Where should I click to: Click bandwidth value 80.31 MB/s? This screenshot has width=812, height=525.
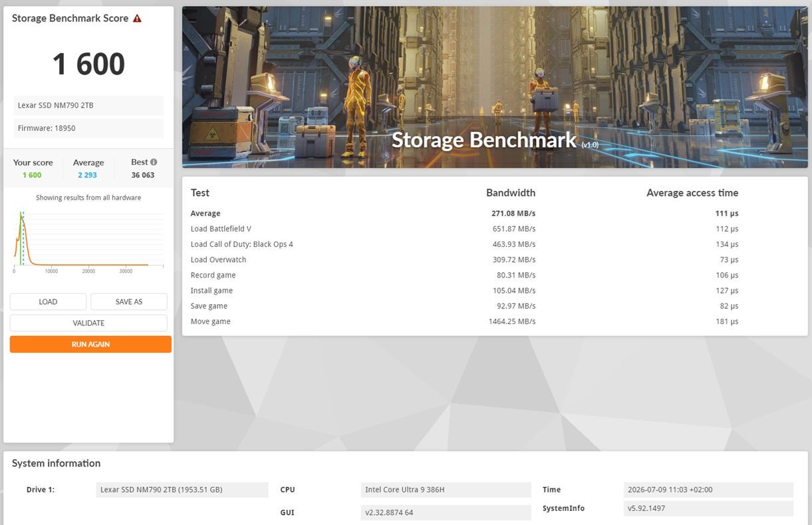516,275
